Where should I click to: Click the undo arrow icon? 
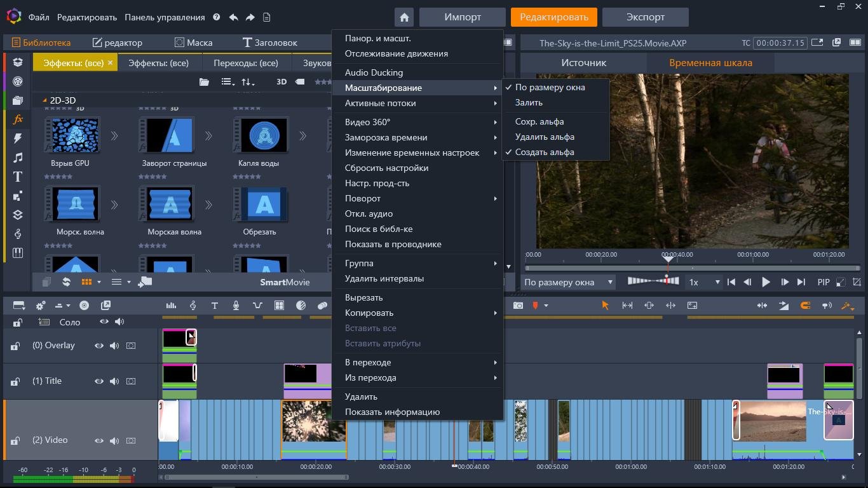point(233,17)
